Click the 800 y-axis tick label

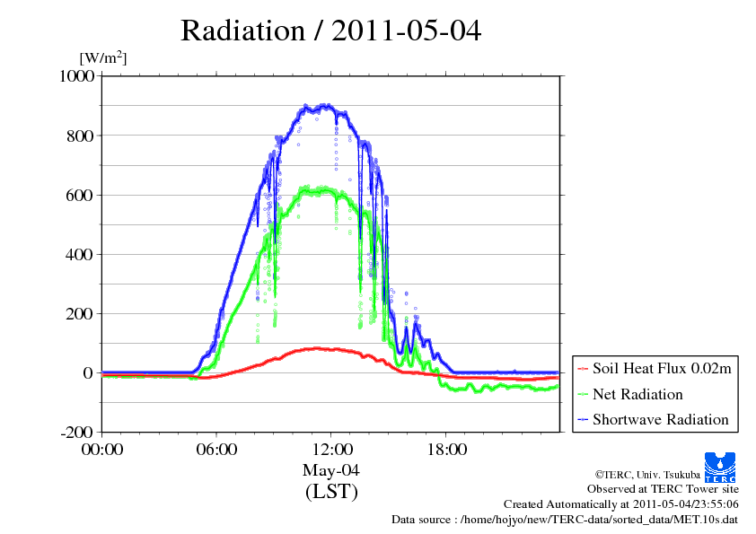81,136
